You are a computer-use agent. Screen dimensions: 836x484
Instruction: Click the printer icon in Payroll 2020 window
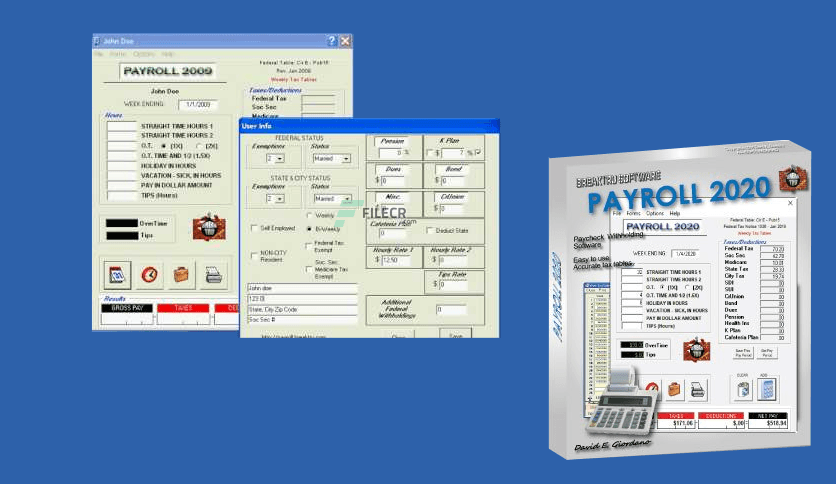[697, 390]
